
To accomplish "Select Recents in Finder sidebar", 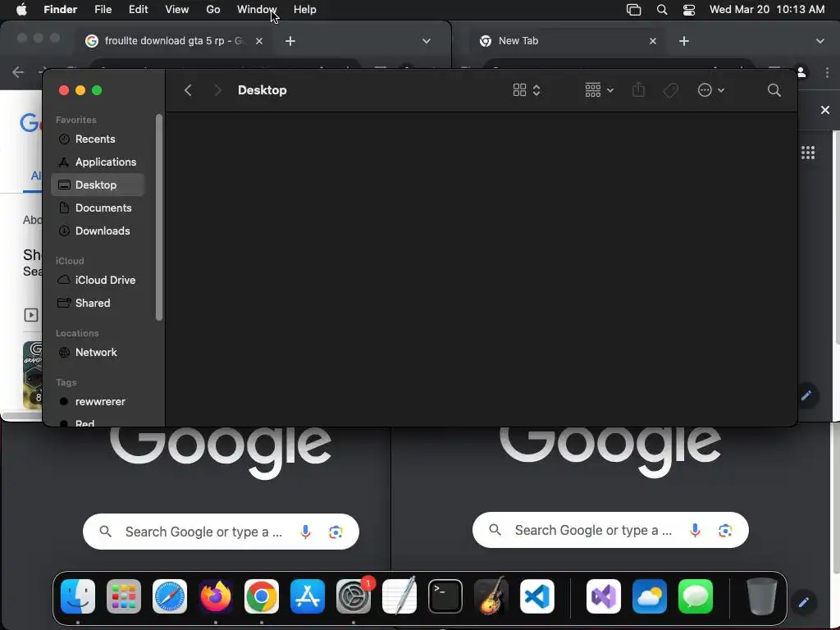I will (98, 139).
